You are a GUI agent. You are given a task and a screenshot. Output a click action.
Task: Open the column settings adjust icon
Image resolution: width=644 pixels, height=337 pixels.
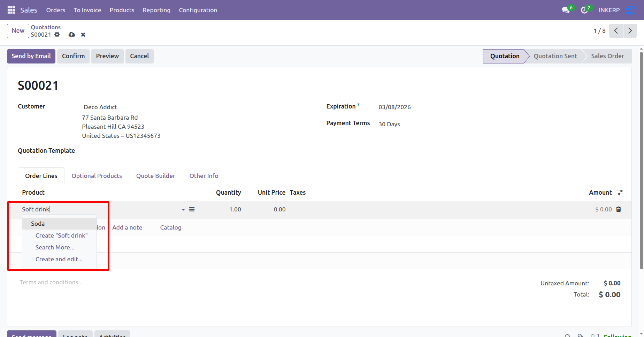coord(620,193)
